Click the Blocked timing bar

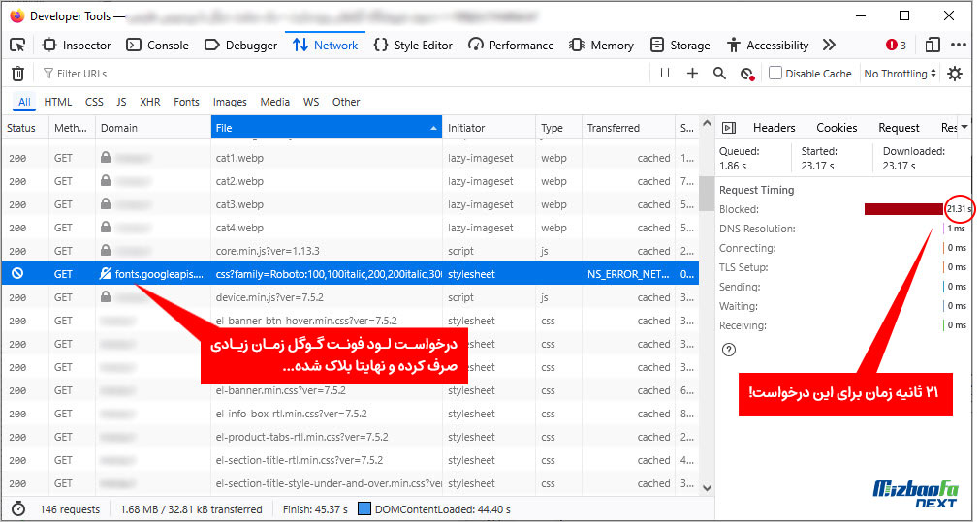tap(903, 209)
